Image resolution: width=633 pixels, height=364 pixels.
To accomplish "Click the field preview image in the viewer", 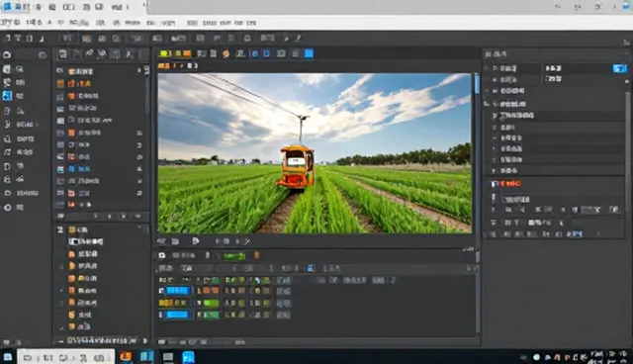I will click(x=315, y=153).
